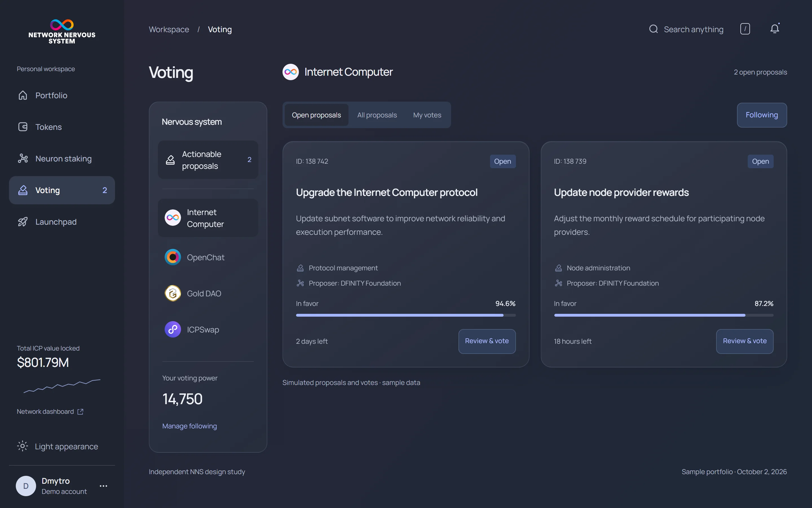812x508 pixels.
Task: Click the 94.6% in favor progress bar
Action: [406, 315]
